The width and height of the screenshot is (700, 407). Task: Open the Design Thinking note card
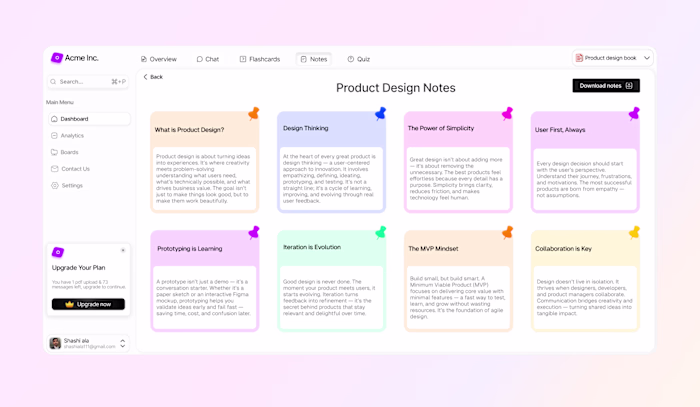pos(331,162)
